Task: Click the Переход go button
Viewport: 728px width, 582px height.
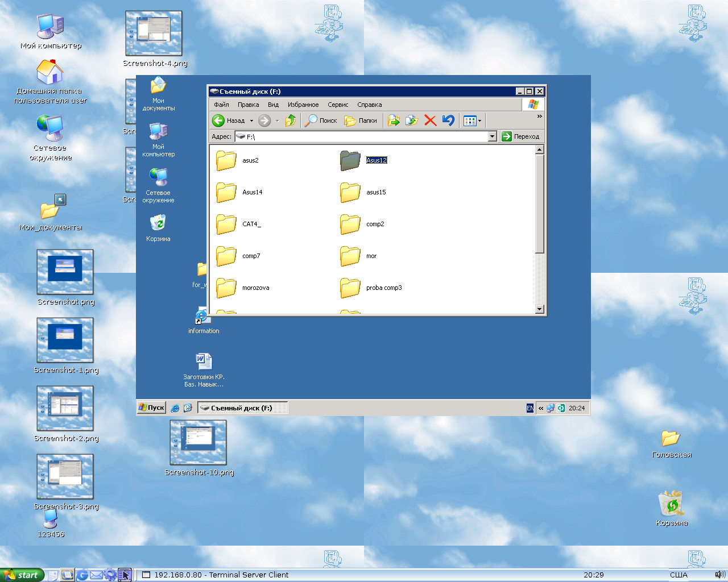Action: click(520, 136)
